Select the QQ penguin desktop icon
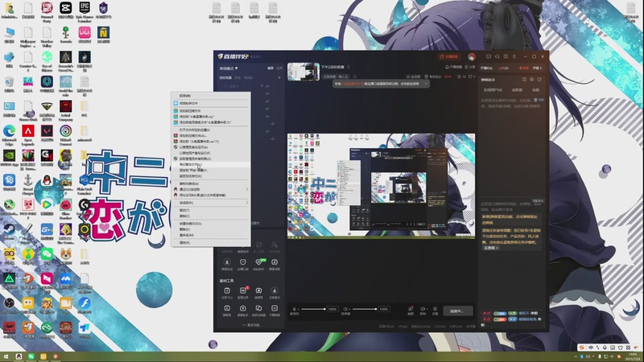Screen dimensions: 644x362 point(47,183)
